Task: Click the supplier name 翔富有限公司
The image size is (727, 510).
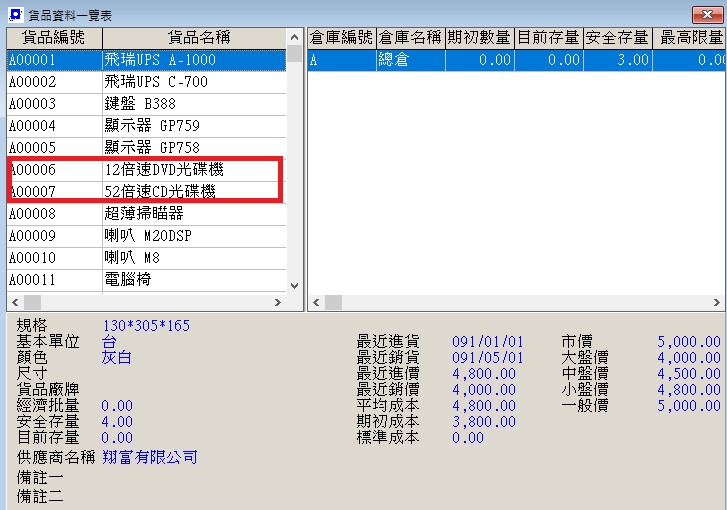Action: (149, 457)
